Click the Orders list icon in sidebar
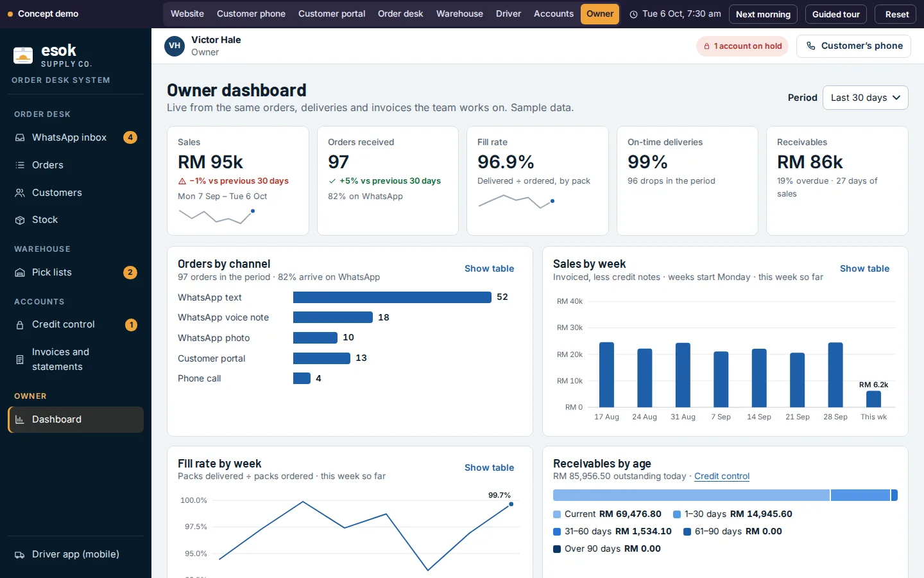 [x=20, y=165]
